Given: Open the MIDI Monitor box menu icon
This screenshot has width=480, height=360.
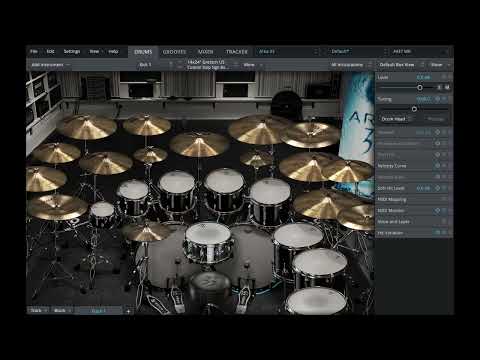Looking at the screenshot, I should pyautogui.click(x=444, y=210).
